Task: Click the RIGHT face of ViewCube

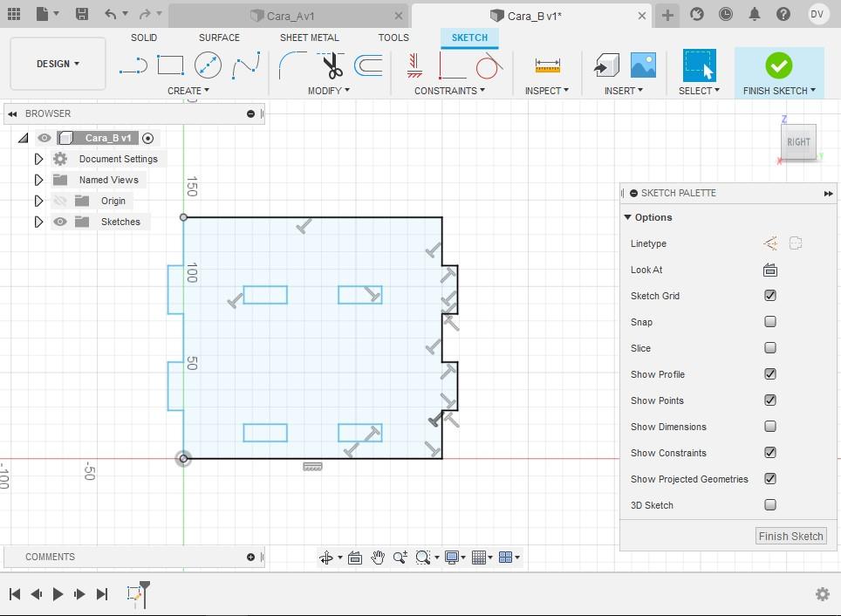Action: coord(798,141)
